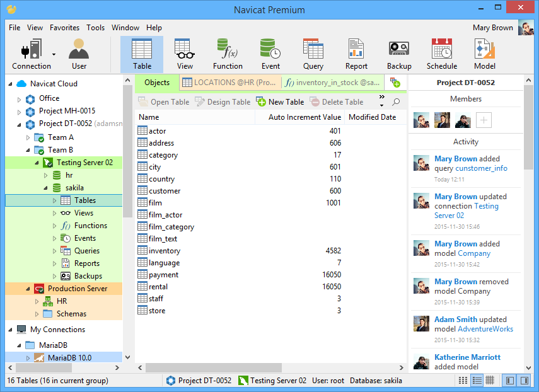539x392 pixels.
Task: Click the New Table button
Action: pos(280,101)
